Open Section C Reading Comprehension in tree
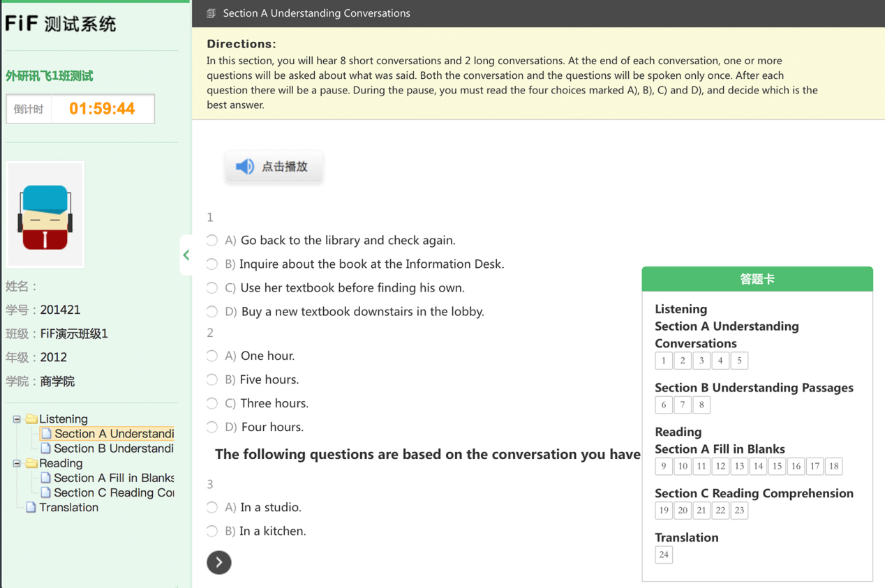Image resolution: width=885 pixels, height=588 pixels. point(113,492)
